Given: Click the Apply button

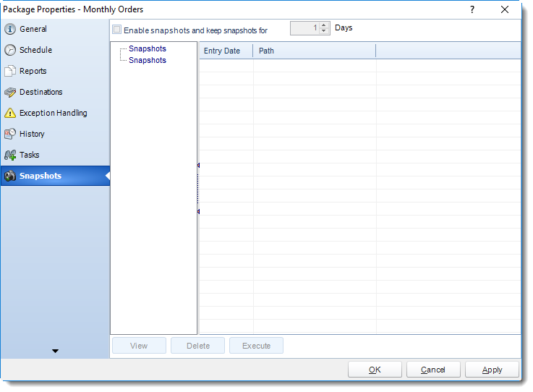Looking at the screenshot, I should [x=492, y=370].
